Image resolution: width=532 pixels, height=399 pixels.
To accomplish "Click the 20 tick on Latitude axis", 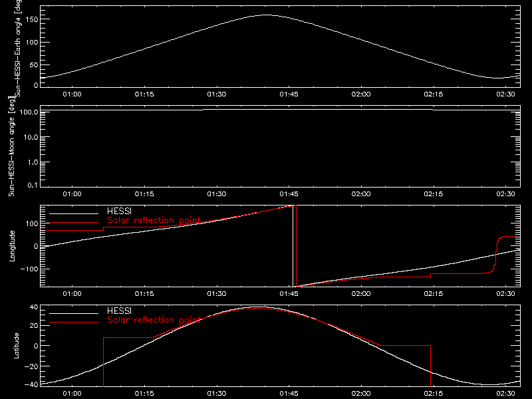I will coord(35,325).
